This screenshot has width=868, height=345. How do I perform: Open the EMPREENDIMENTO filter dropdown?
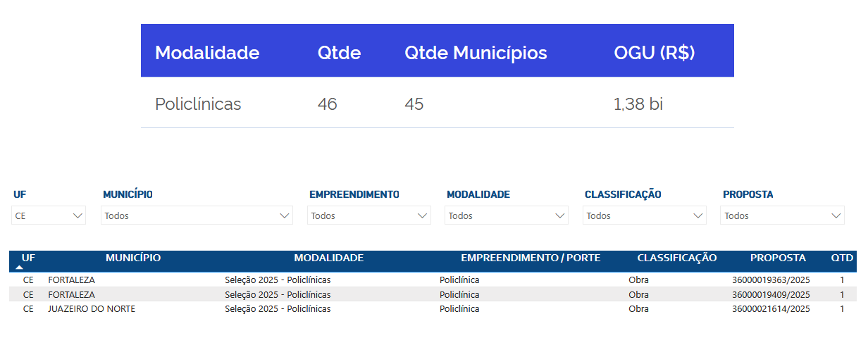click(368, 216)
